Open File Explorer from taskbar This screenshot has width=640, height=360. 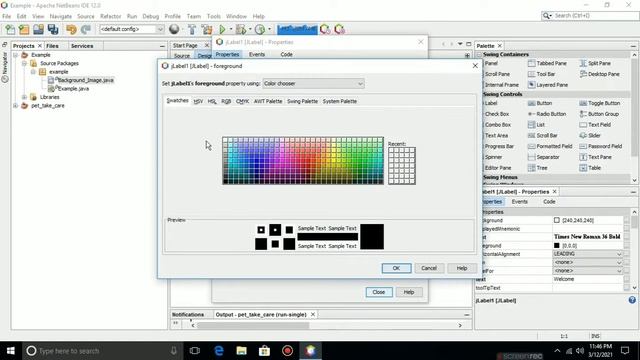[242, 351]
